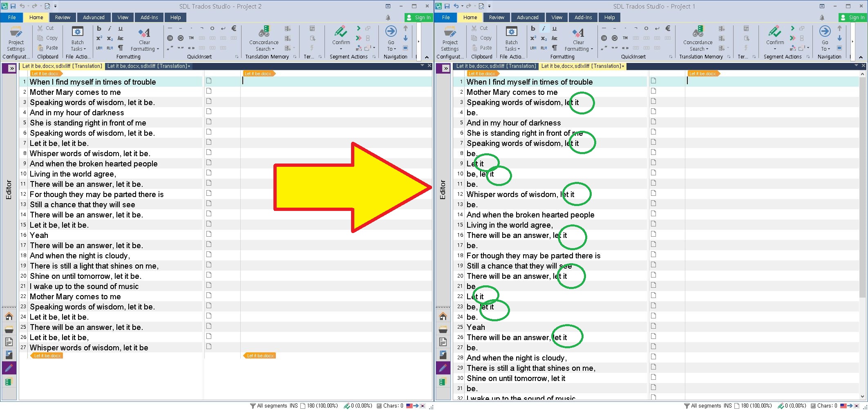Viewport: 868px width, 410px height.
Task: Go to next segment arrow in Project 1 Navigation
Action: pyautogui.click(x=839, y=38)
